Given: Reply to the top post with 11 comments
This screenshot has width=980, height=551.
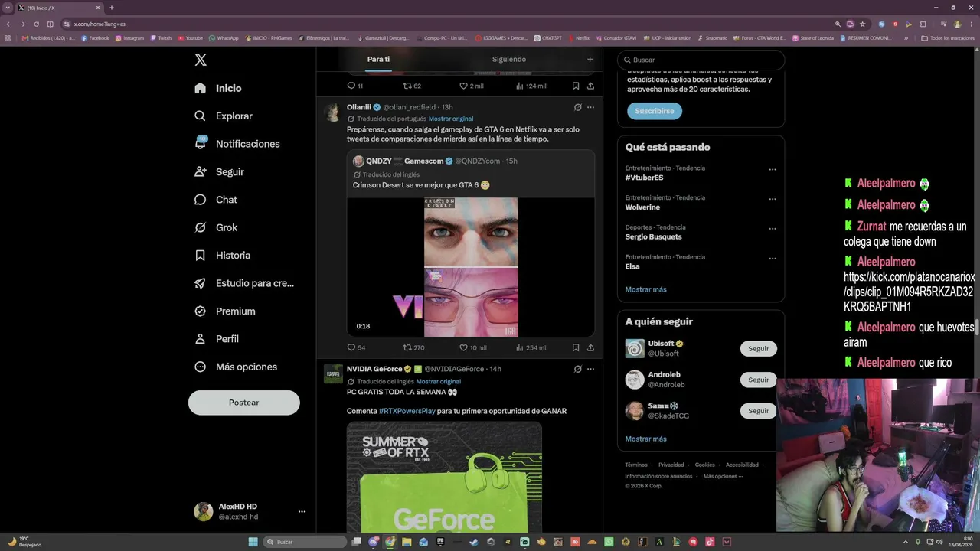Looking at the screenshot, I should click(355, 86).
